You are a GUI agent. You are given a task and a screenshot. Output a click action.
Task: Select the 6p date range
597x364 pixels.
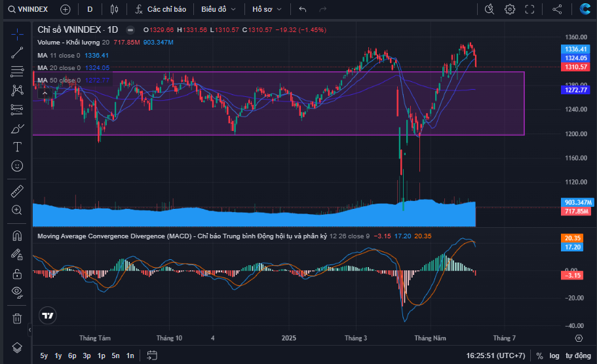tap(72, 355)
